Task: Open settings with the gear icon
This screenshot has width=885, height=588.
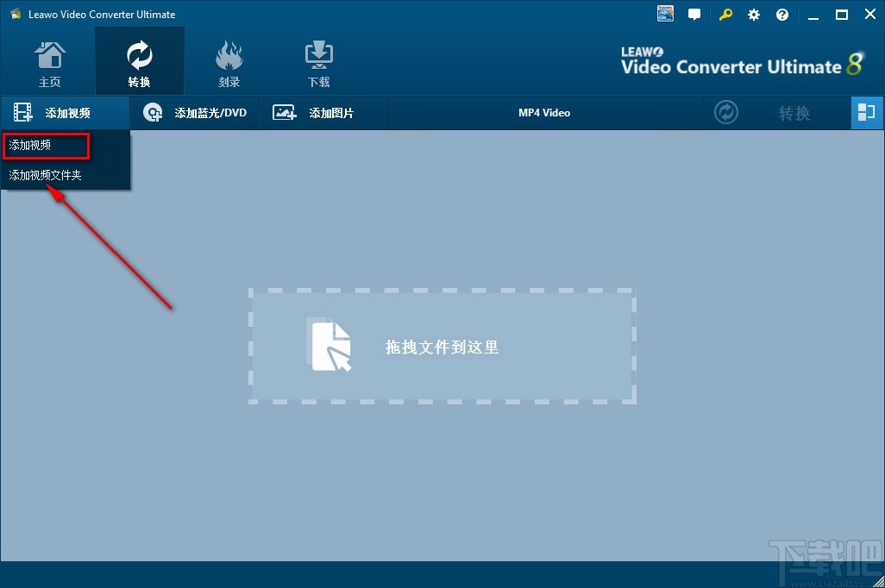Action: [x=753, y=14]
